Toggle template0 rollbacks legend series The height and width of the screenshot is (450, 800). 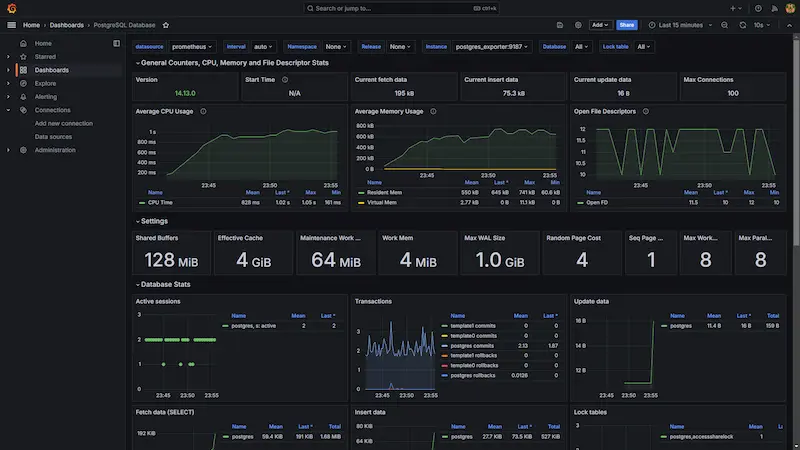coord(474,366)
